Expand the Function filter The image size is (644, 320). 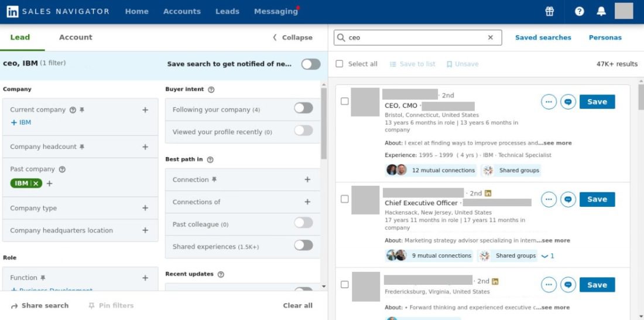click(145, 278)
